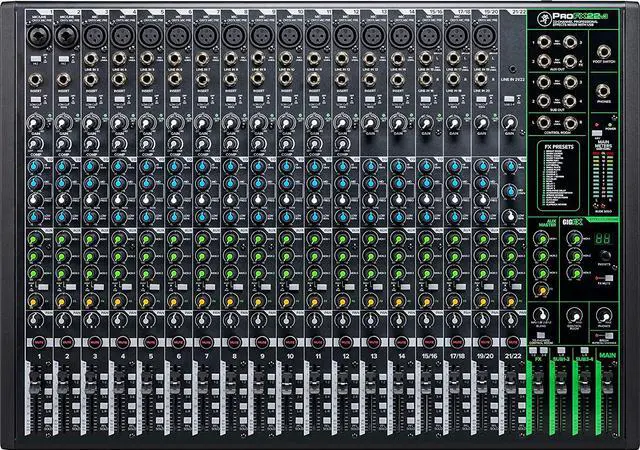The image size is (640, 450).
Task: Toggle the 48V phantom power switch
Action: click(597, 134)
